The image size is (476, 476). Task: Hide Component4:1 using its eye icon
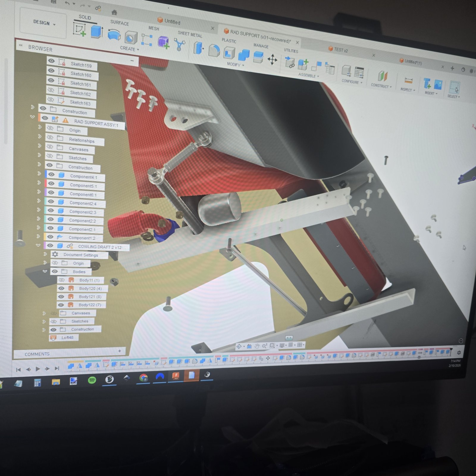(x=51, y=174)
